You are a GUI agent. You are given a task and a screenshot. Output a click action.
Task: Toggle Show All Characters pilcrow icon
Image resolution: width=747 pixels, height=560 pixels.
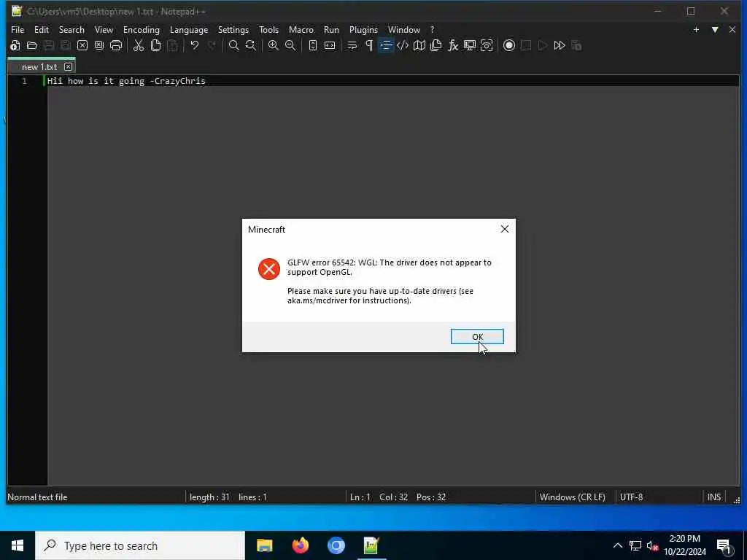click(x=369, y=46)
